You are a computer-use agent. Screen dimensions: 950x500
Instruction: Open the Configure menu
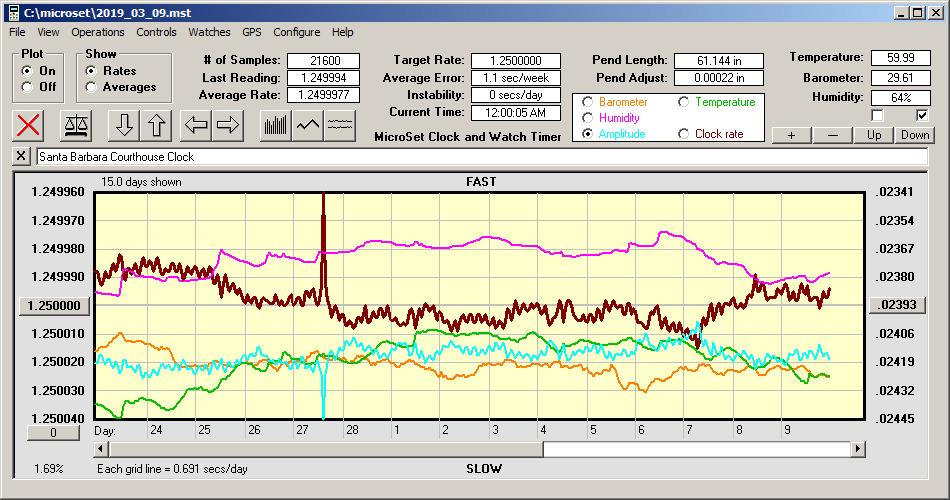[x=296, y=32]
